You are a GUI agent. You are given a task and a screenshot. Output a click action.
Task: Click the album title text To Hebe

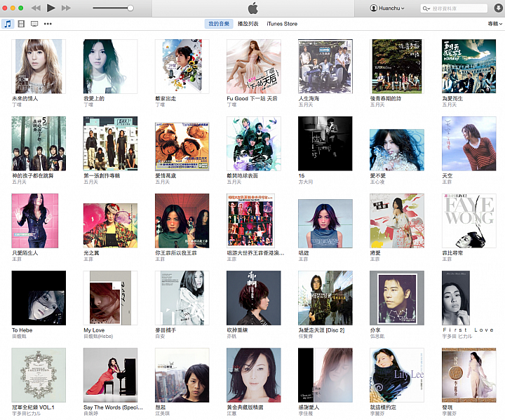[22, 330]
